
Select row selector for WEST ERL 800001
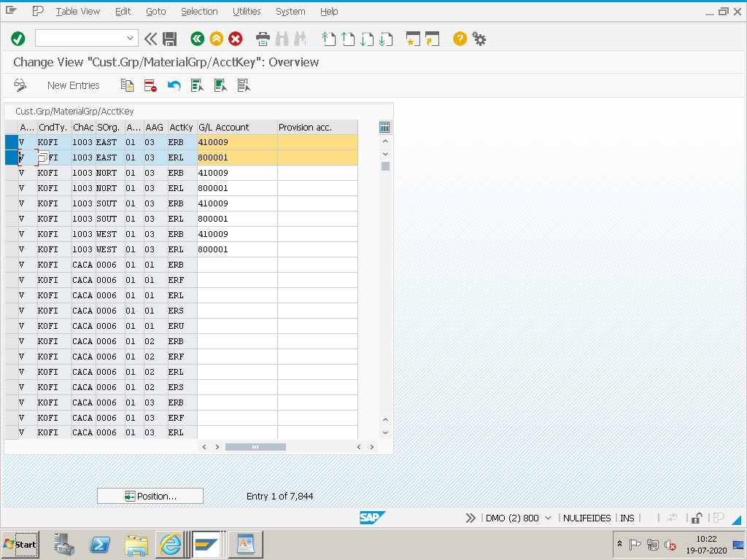pos(12,249)
